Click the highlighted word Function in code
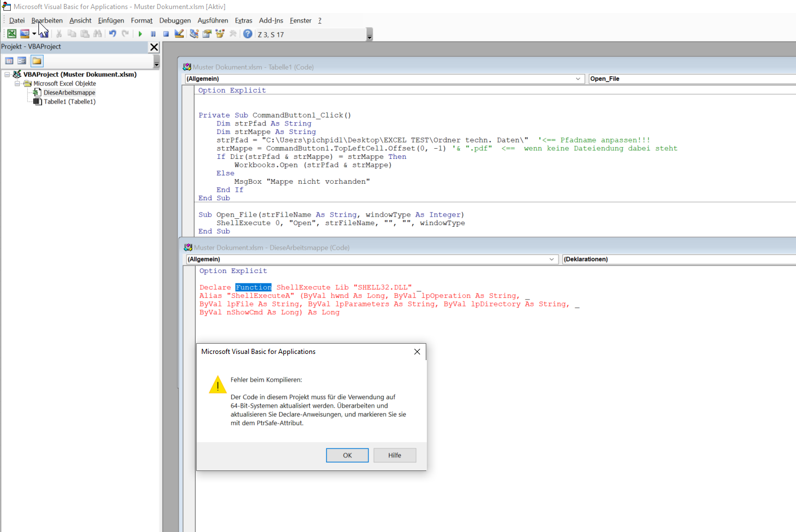Viewport: 796px width, 532px height. pos(253,287)
